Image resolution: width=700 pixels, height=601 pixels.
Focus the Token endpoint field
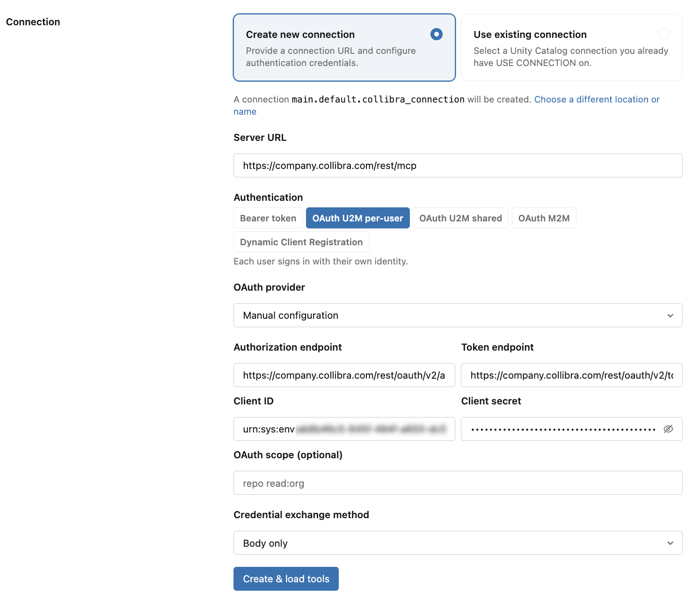pos(572,375)
